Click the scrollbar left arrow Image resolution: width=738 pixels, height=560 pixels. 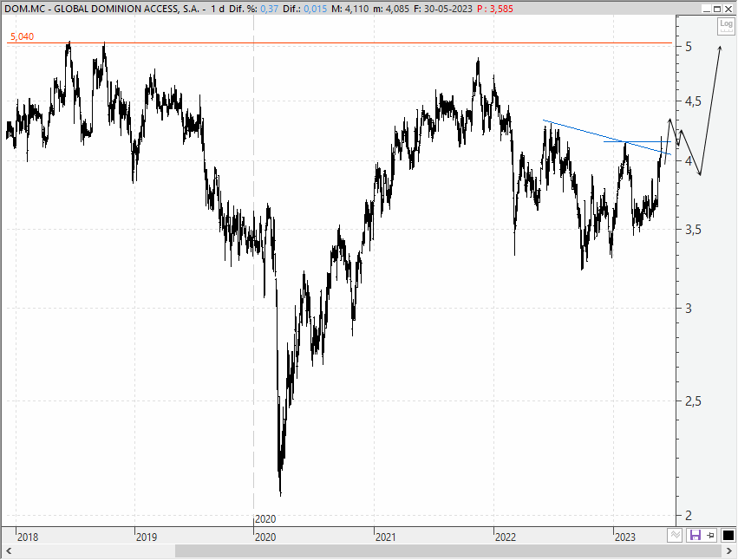coord(9,550)
